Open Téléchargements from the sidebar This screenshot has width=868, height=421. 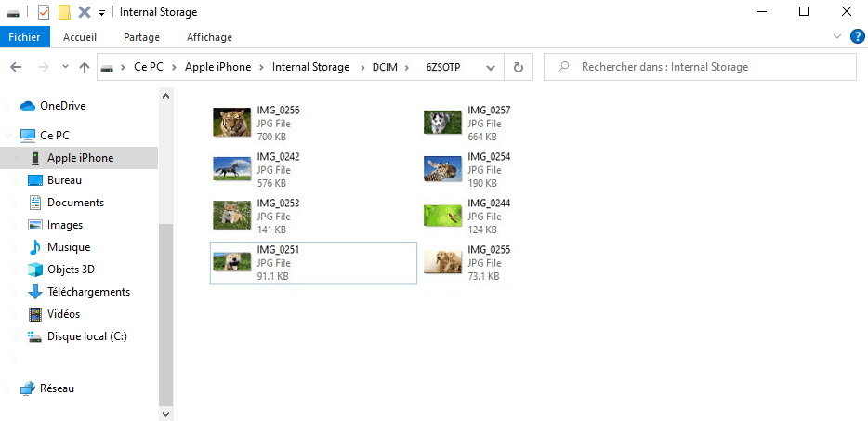pyautogui.click(x=88, y=292)
